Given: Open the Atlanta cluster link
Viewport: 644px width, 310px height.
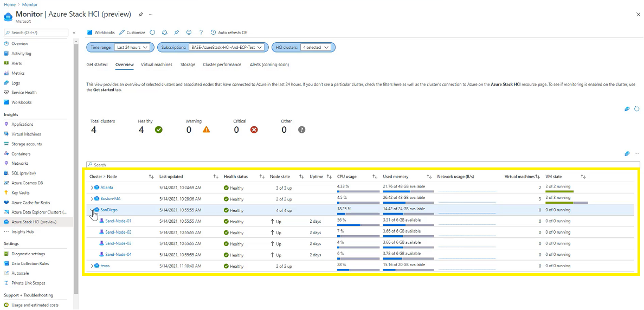Looking at the screenshot, I should point(107,188).
